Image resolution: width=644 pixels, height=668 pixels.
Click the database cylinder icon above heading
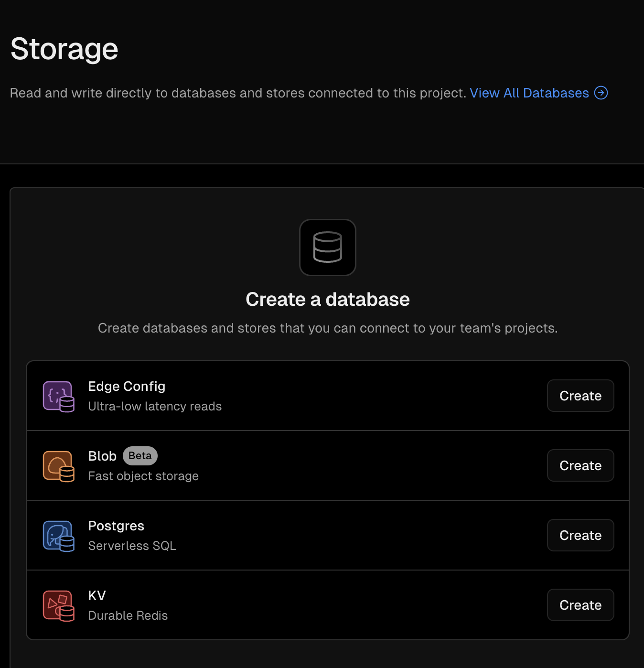(328, 248)
